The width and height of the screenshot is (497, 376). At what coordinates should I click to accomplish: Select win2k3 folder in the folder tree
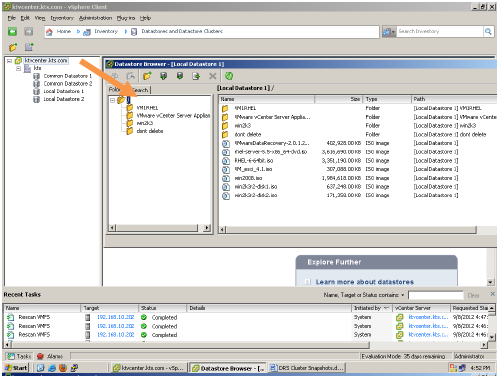click(x=144, y=123)
